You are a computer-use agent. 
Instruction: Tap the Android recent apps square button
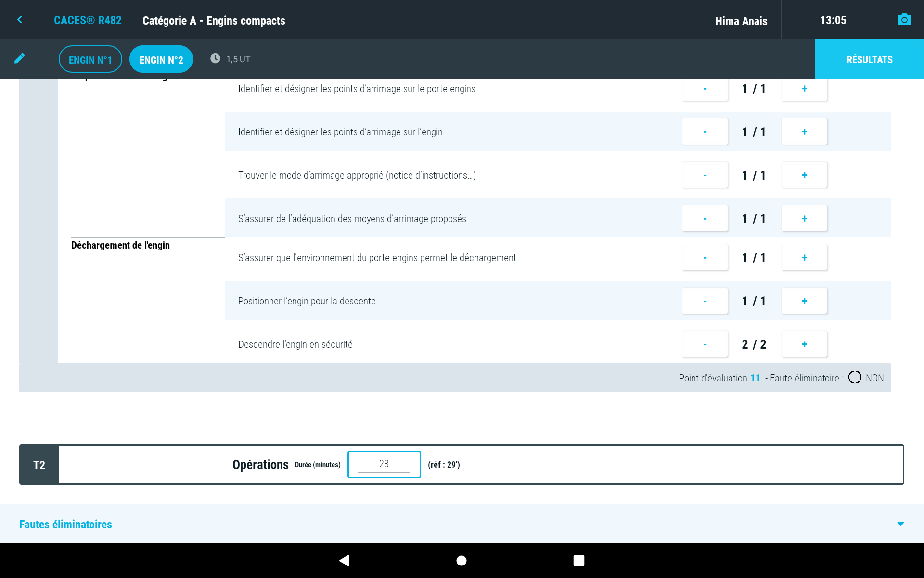tap(579, 561)
